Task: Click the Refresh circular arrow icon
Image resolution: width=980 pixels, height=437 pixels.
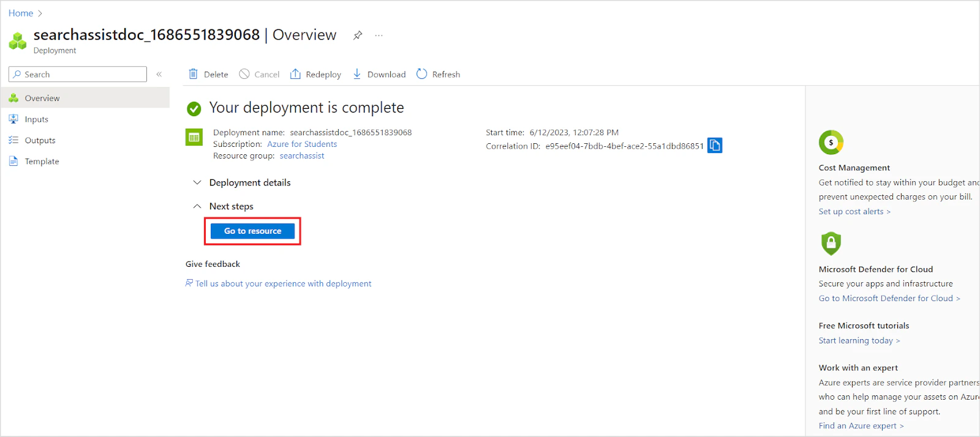Action: 421,74
